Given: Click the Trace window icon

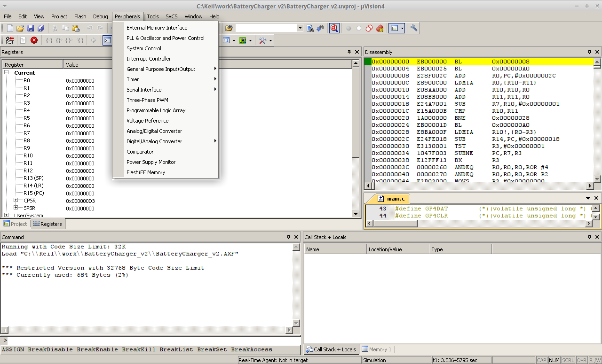Looking at the screenshot, I should 226,40.
